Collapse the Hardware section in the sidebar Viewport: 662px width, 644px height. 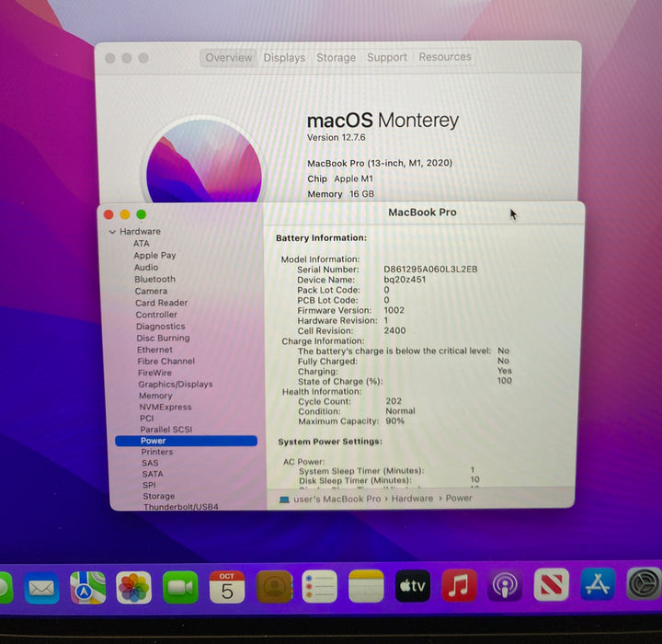112,232
